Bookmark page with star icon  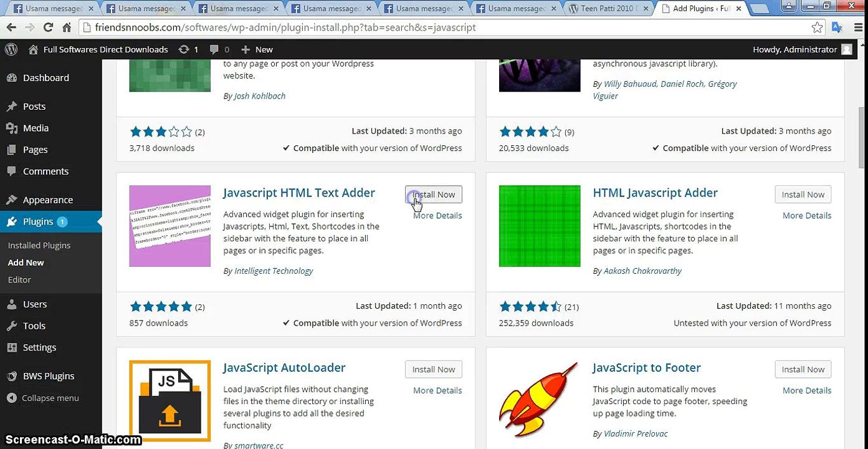point(817,27)
